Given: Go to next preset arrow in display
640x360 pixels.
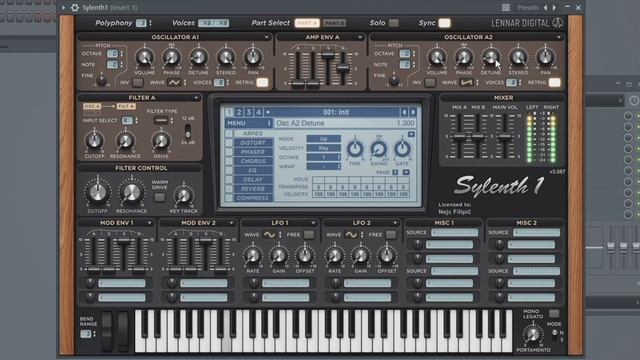Looking at the screenshot, I should [x=413, y=112].
